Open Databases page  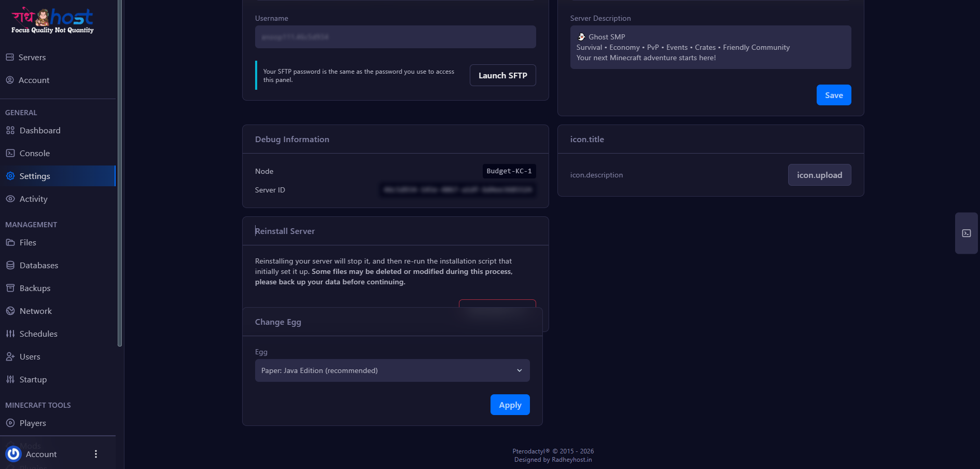click(x=39, y=265)
